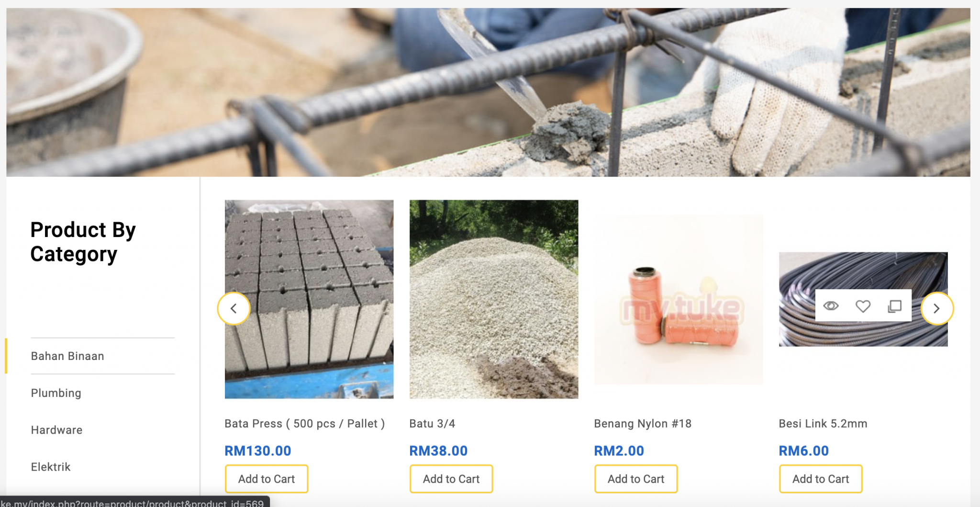Screen dimensions: 980x507
Task: Toggle compare overlay icon on Besi Link
Action: pos(895,306)
